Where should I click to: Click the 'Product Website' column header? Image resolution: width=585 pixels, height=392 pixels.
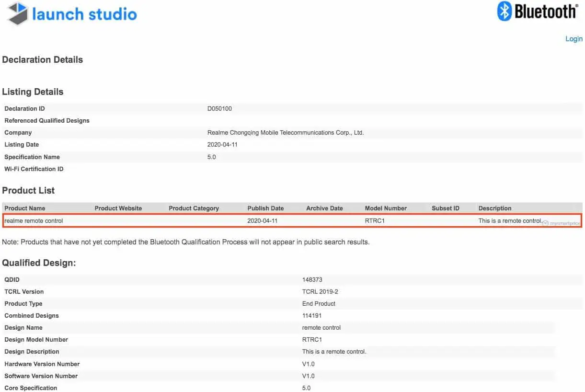click(x=118, y=208)
